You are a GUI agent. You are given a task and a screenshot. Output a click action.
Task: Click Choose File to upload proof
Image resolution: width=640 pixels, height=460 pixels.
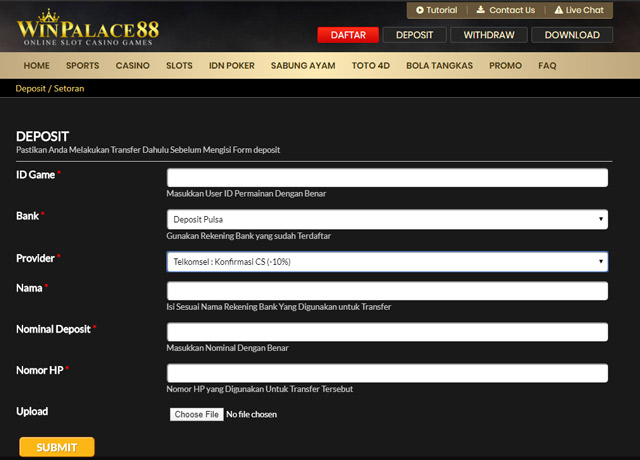tap(196, 414)
